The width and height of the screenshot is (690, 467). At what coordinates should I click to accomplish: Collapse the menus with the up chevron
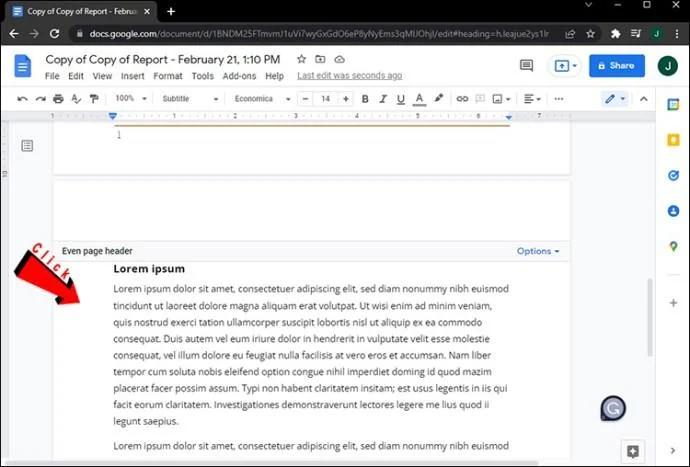[x=644, y=99]
